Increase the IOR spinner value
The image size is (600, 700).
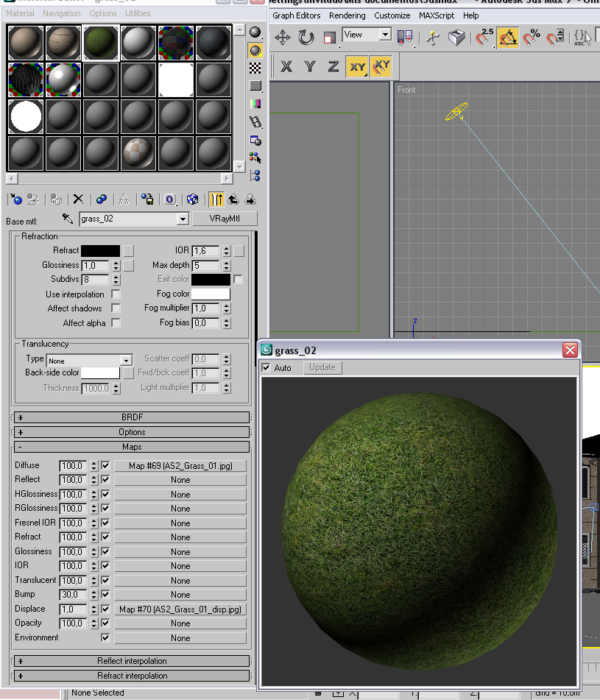226,248
